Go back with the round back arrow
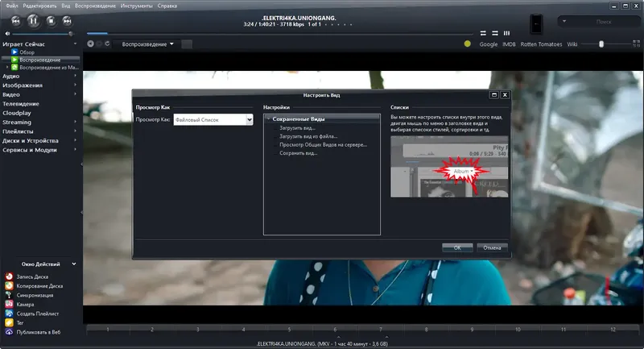 [x=90, y=44]
